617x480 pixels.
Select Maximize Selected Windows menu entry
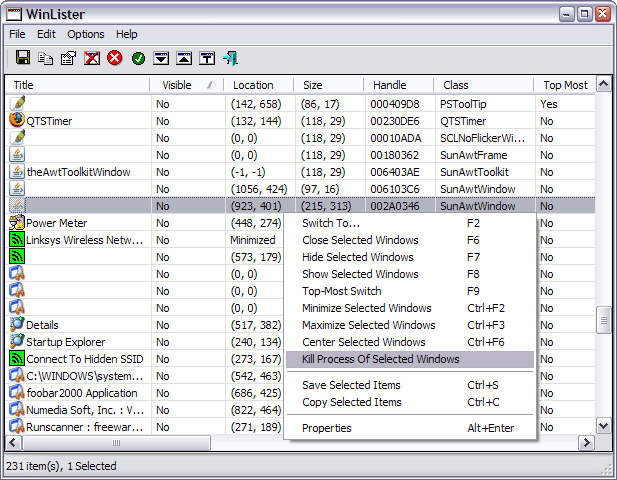pos(410,325)
